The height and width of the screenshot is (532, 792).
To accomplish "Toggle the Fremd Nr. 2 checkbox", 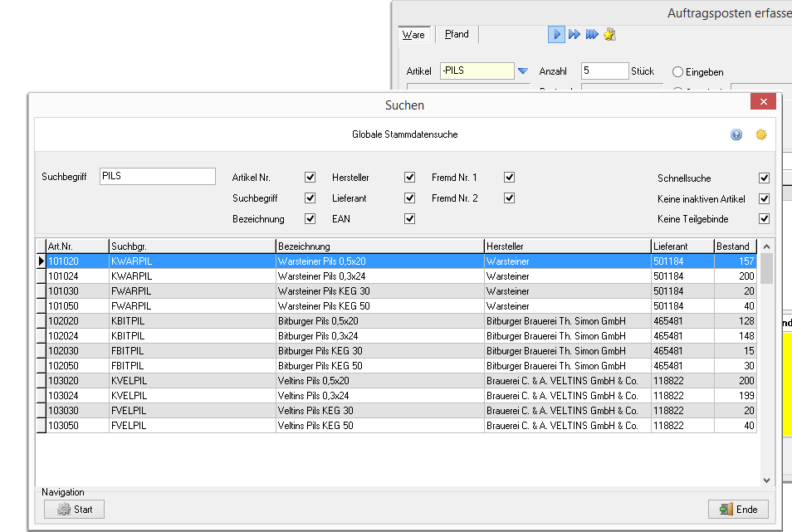I will pos(509,198).
